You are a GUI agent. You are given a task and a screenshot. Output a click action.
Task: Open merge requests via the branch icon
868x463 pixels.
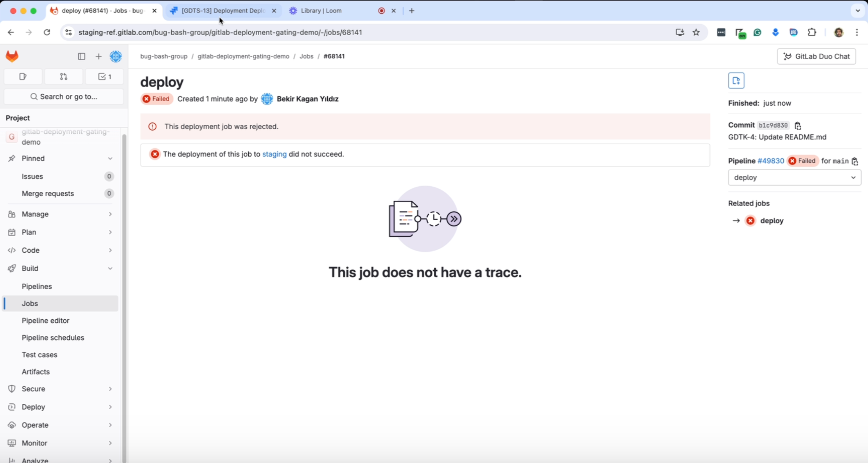click(63, 77)
